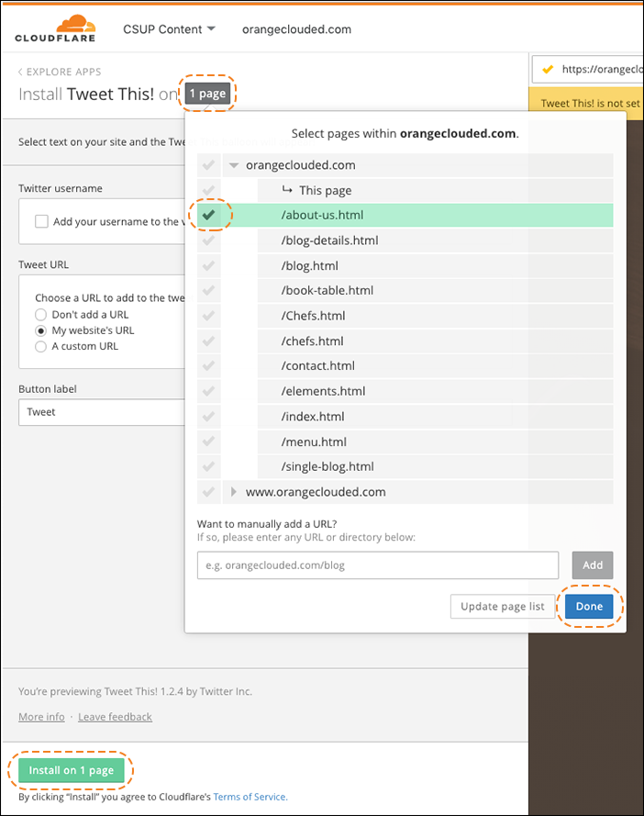Screen dimensions: 644x816
Task: Collapse the orangeclouded.com tree node
Action: coord(234,165)
